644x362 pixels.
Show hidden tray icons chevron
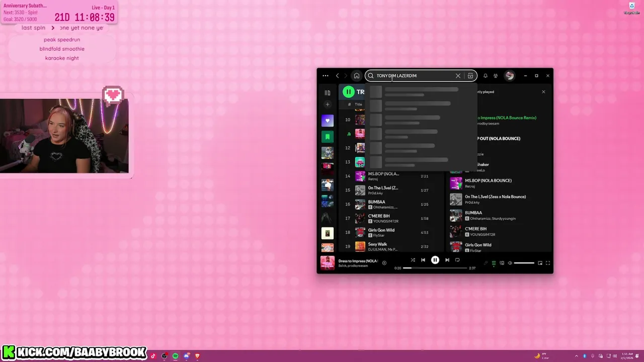pos(577,356)
